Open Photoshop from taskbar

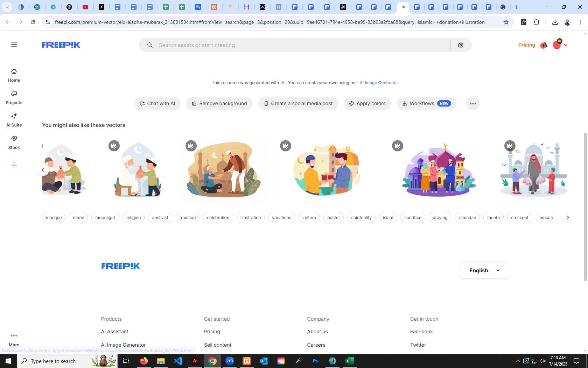pyautogui.click(x=315, y=361)
